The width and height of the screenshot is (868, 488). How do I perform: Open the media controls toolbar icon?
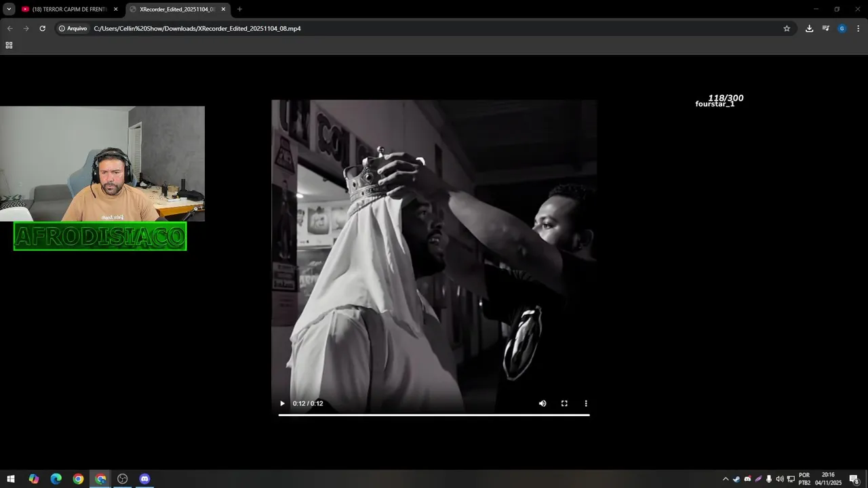[825, 28]
